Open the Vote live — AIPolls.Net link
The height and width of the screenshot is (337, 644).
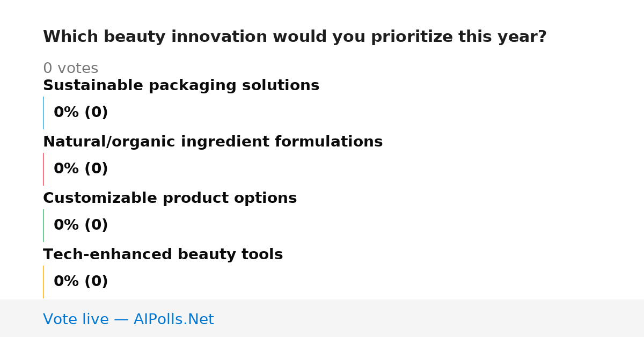(x=128, y=319)
